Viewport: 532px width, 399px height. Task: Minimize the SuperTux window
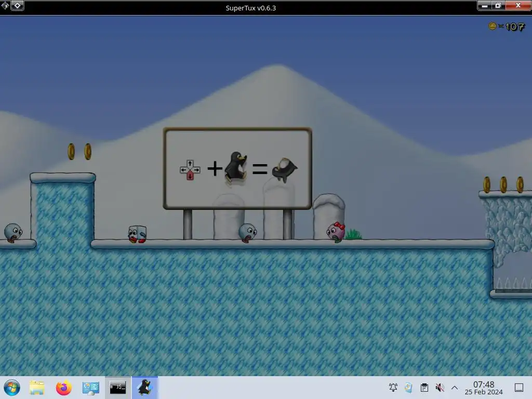click(x=485, y=5)
